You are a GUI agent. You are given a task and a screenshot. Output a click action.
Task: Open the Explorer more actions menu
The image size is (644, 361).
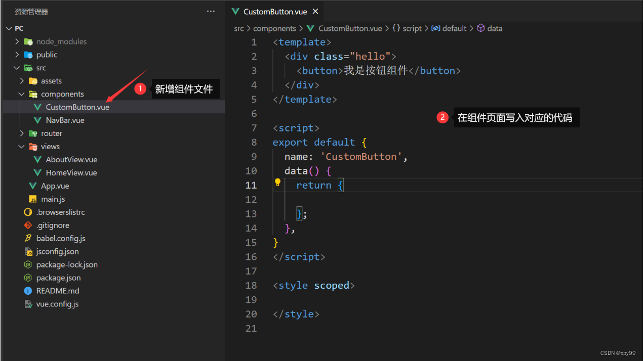pyautogui.click(x=210, y=11)
